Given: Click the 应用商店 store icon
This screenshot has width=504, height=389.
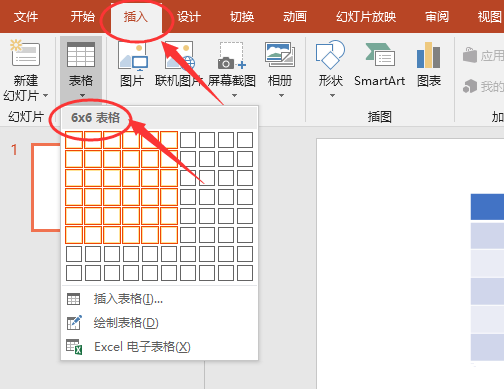Looking at the screenshot, I should (470, 55).
